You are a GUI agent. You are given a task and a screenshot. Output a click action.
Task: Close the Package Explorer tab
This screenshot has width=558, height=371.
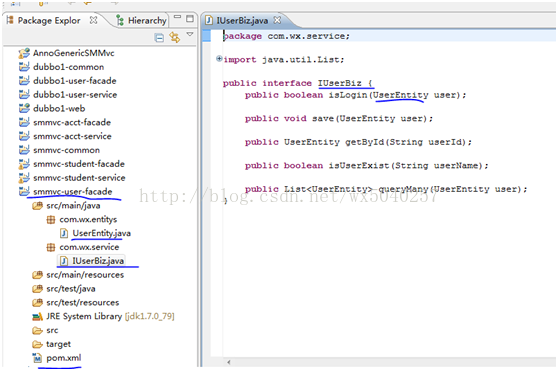point(93,20)
